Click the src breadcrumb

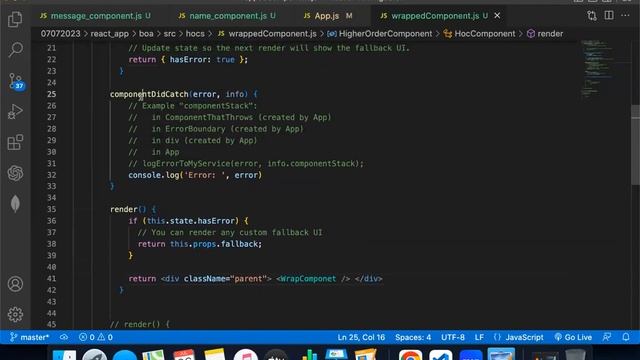(169, 34)
